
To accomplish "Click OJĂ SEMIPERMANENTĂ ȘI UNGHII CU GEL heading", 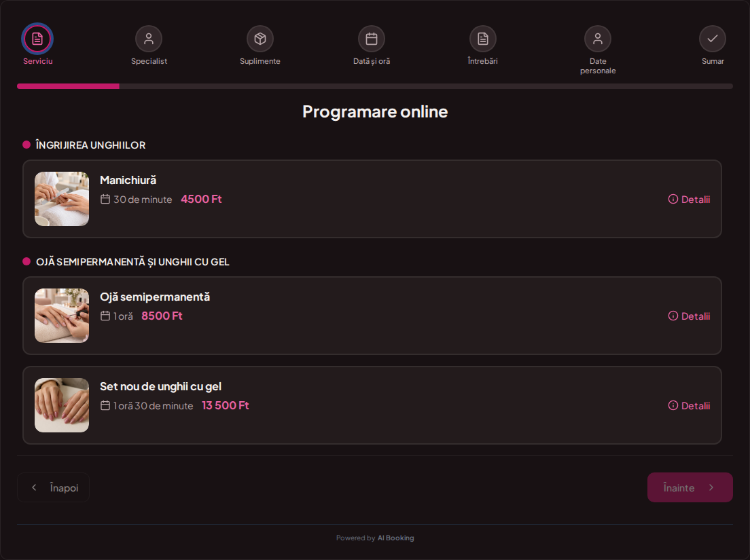I will (x=132, y=262).
